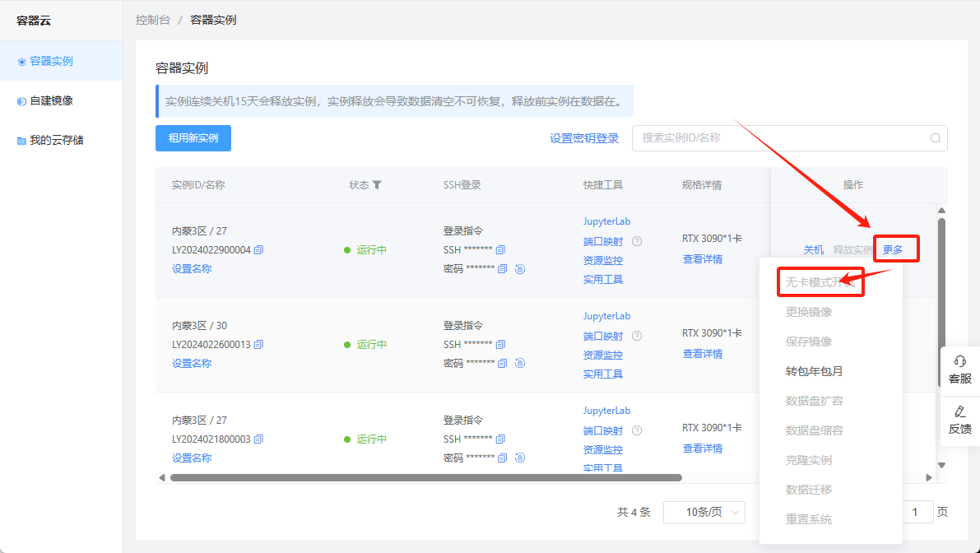Select 转包年包月 from the menu
980x553 pixels.
pyautogui.click(x=815, y=371)
